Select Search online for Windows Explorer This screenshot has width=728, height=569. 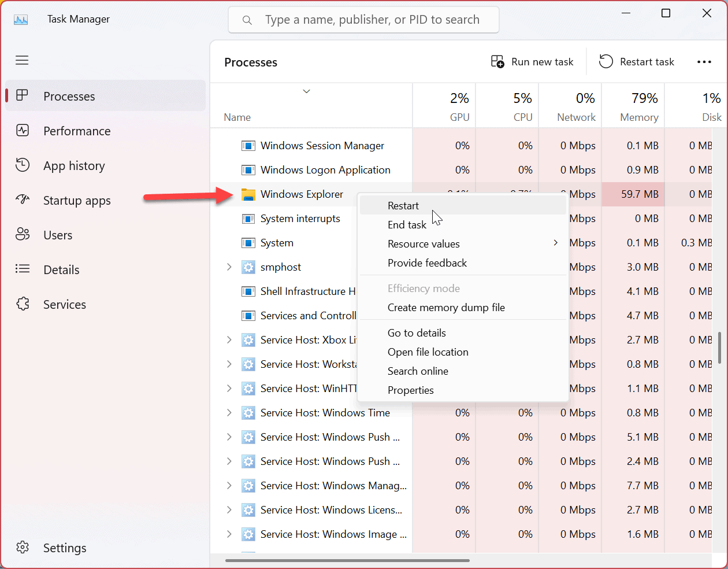click(418, 371)
